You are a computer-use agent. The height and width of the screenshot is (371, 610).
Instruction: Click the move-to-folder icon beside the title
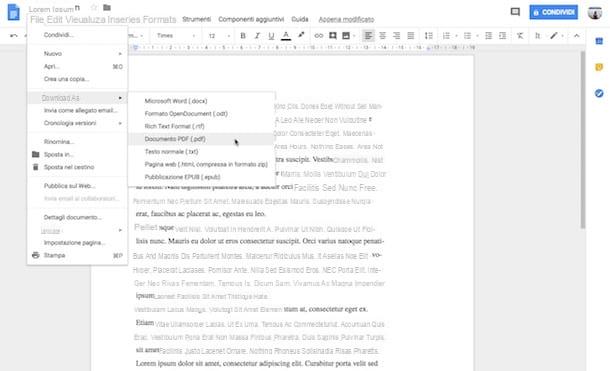coord(107,7)
